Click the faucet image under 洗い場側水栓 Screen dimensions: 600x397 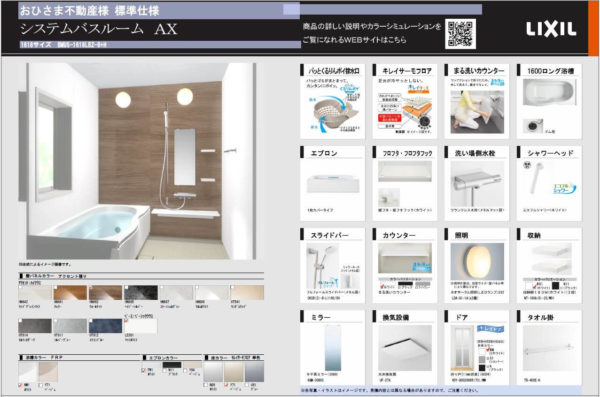pos(477,184)
